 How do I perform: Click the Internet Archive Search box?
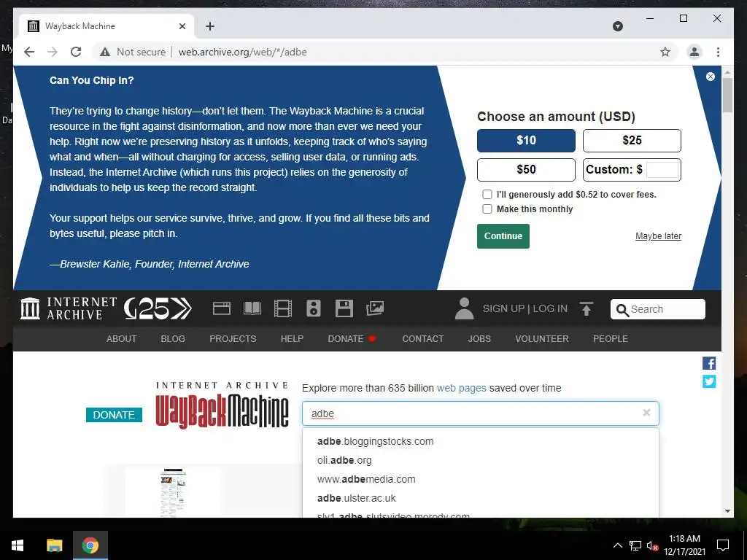pos(657,309)
